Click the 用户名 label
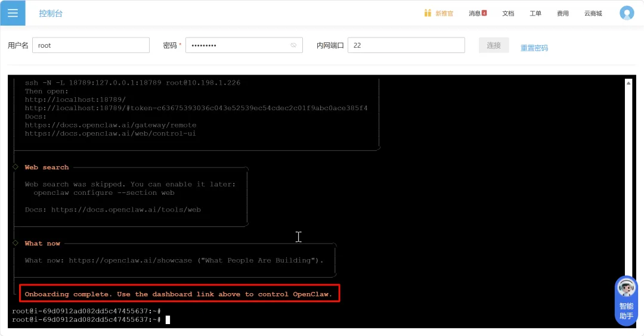 click(x=18, y=45)
